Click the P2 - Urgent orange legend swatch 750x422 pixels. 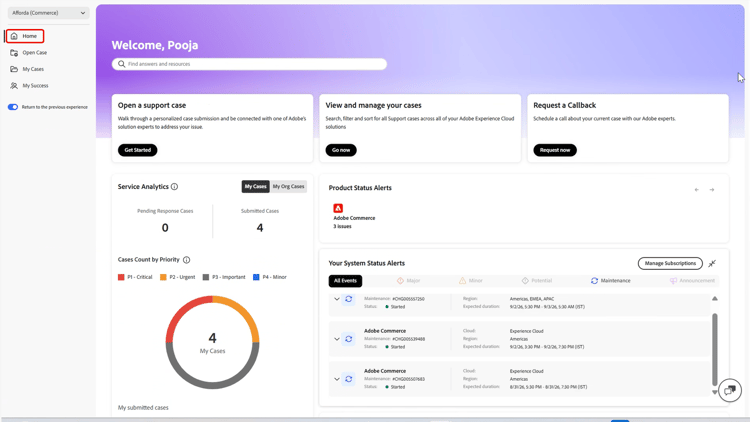tap(163, 277)
